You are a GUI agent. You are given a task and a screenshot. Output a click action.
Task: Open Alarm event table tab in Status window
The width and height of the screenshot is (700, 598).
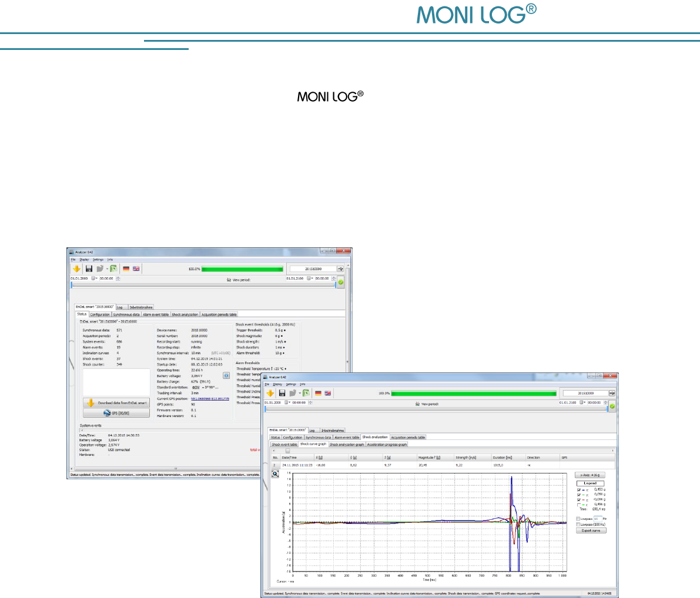tap(156, 315)
